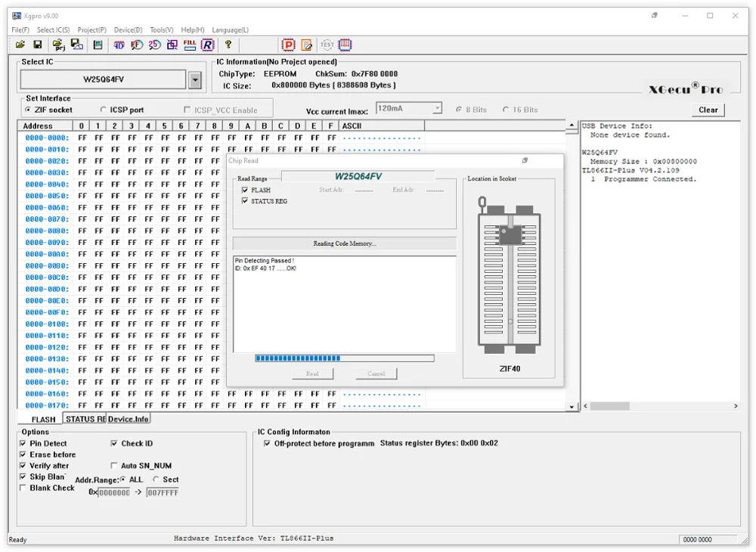The height and width of the screenshot is (552, 756).
Task: Click the end address input field
Action: (163, 492)
